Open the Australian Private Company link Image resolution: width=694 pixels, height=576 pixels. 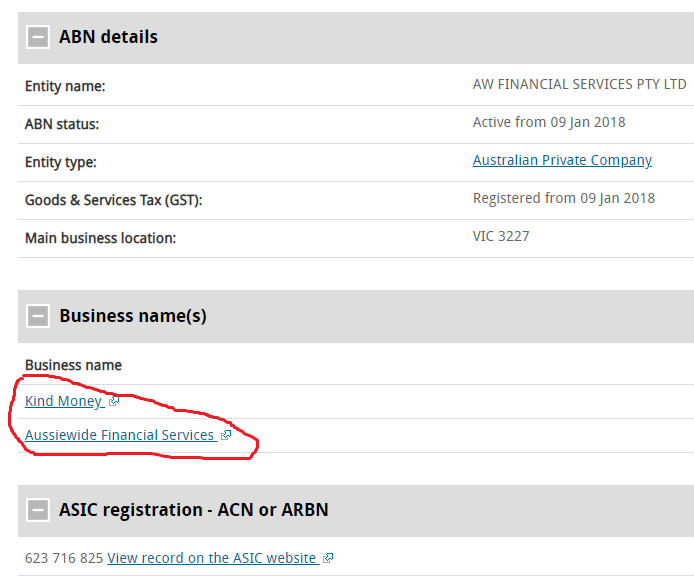click(x=562, y=160)
